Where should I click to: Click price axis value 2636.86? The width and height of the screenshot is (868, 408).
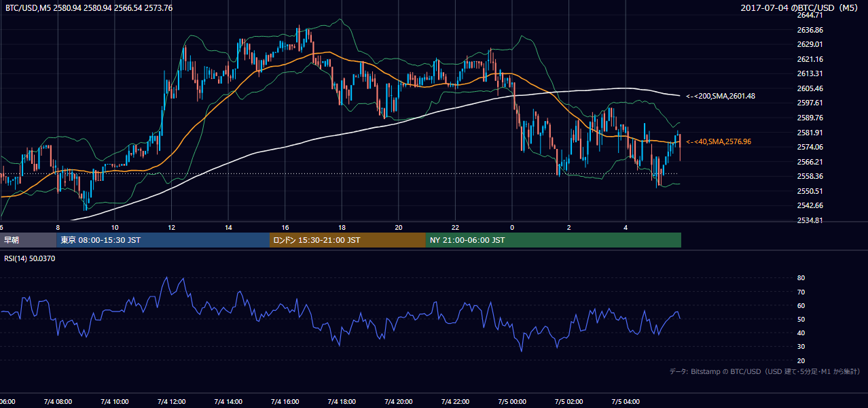[810, 30]
